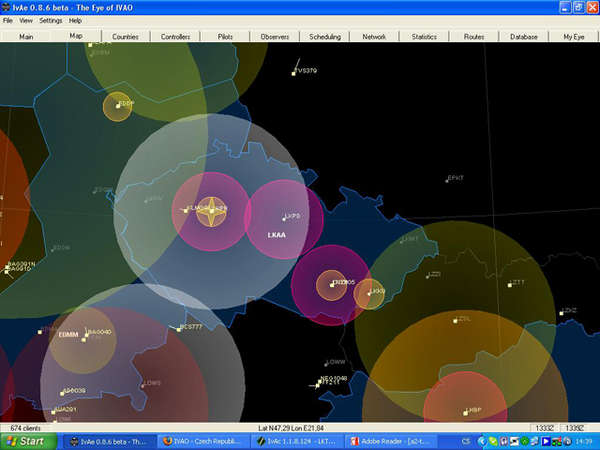Viewport: 600px width, 450px height.
Task: Switch to IvAe 0.8.6 beta taskbar button
Action: pos(109,442)
